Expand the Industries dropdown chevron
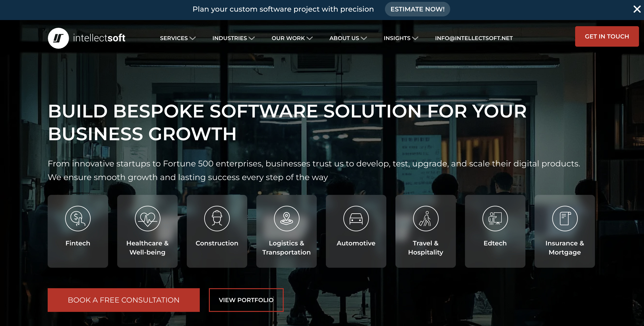The image size is (644, 326). pyautogui.click(x=252, y=38)
